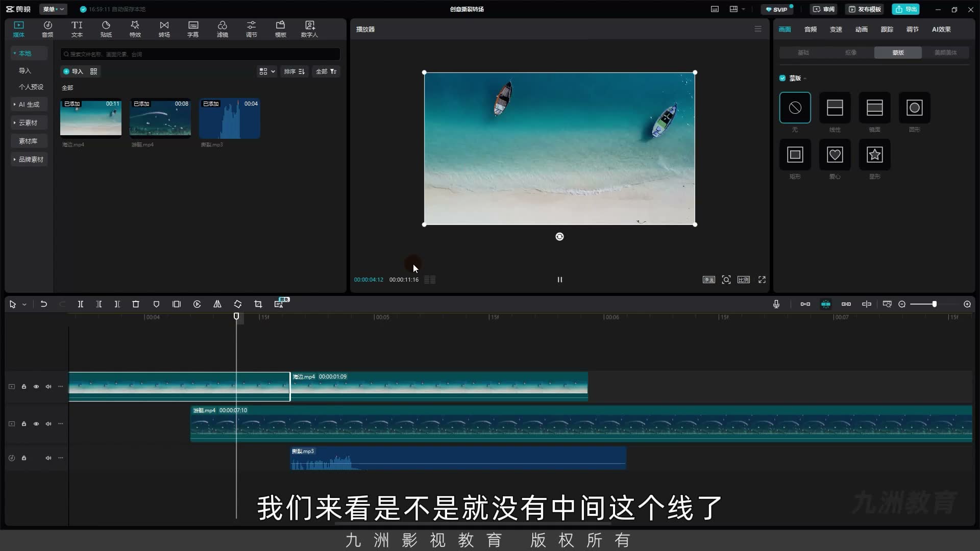980x551 pixels.
Task: Mute the 游艇.mp4 track audio
Action: pyautogui.click(x=48, y=424)
